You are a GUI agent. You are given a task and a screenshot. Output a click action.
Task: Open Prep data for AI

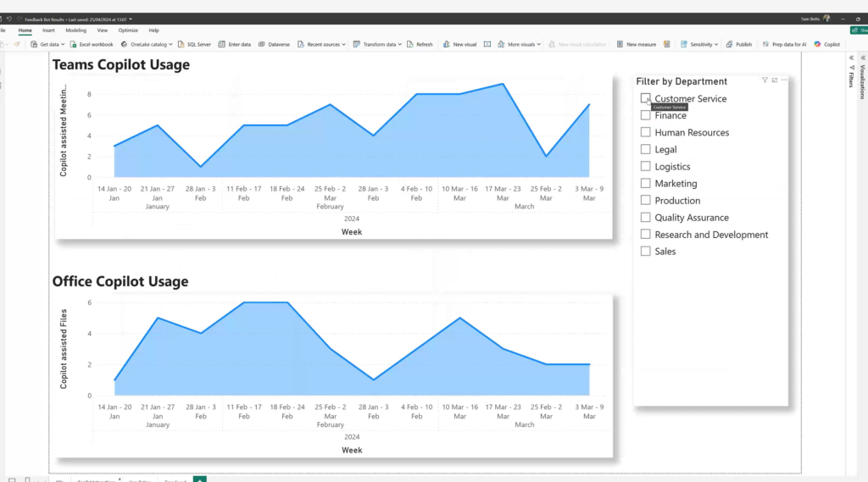tap(784, 44)
